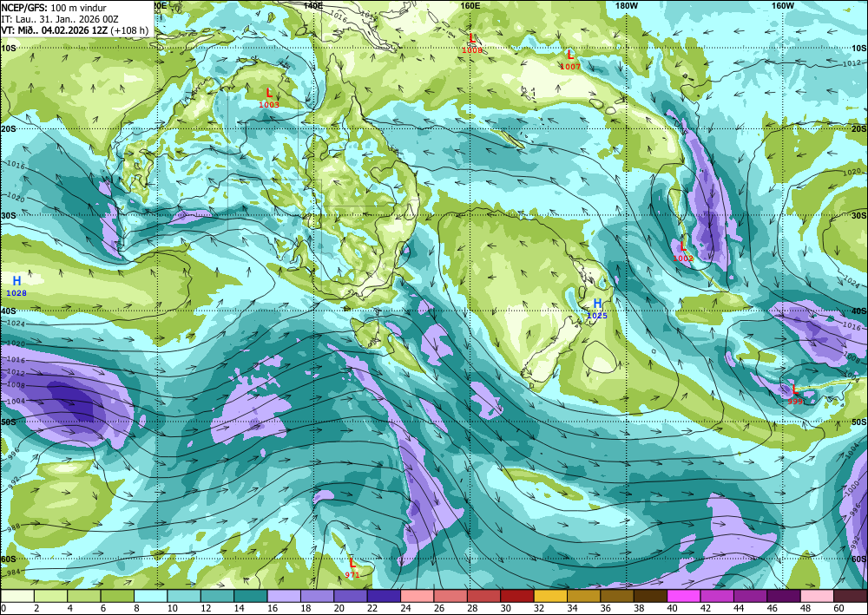Select the bright magenta 40–42 legend swatch

point(684,596)
